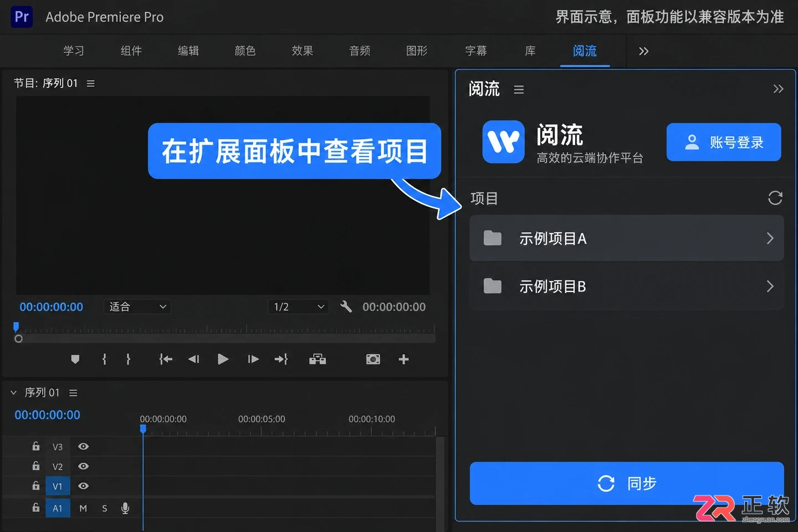Toggle the lock on track V3
The height and width of the screenshot is (532, 798).
pyautogui.click(x=36, y=446)
